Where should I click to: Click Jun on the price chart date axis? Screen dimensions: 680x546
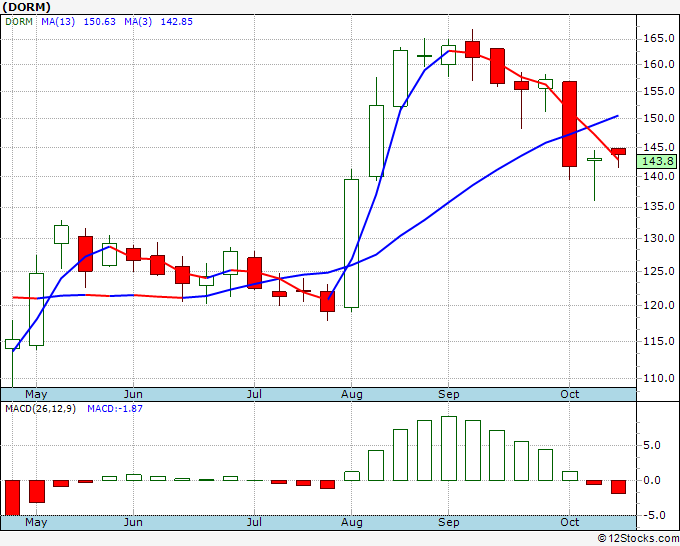(133, 394)
